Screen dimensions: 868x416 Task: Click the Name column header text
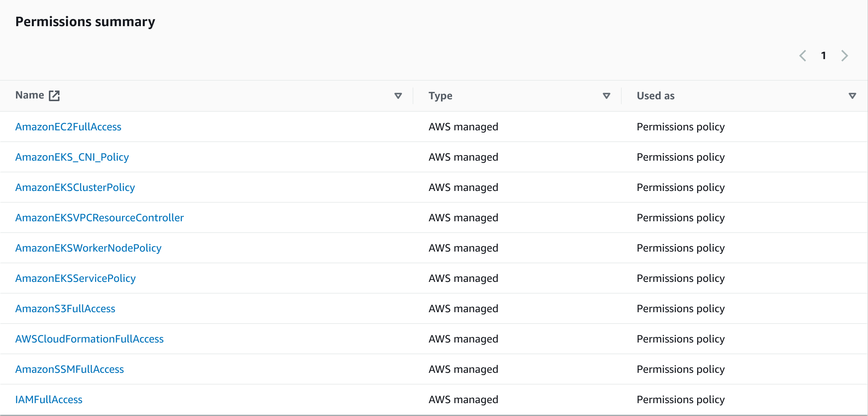tap(30, 95)
